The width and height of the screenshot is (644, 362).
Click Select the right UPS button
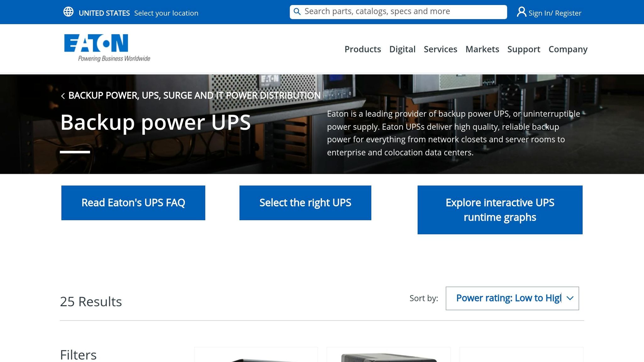[x=305, y=203]
